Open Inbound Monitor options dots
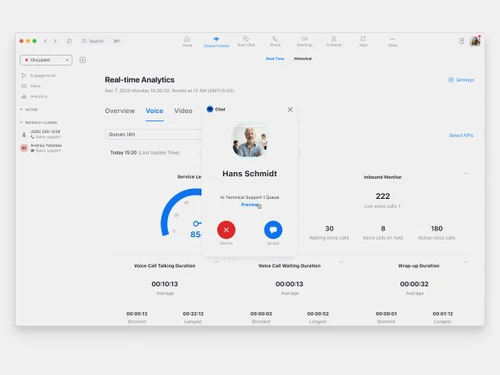The width and height of the screenshot is (500, 375). 466,173
